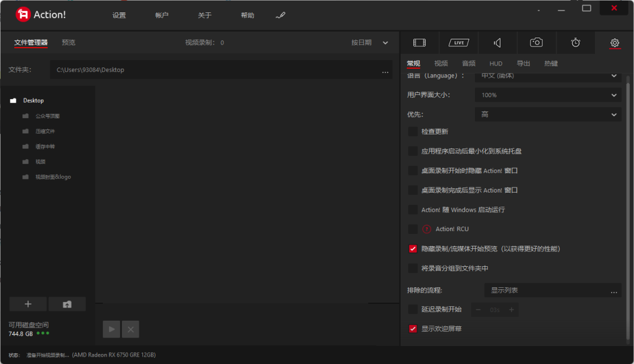This screenshot has width=634, height=364.
Task: Open the 设置 menu
Action: pos(119,15)
